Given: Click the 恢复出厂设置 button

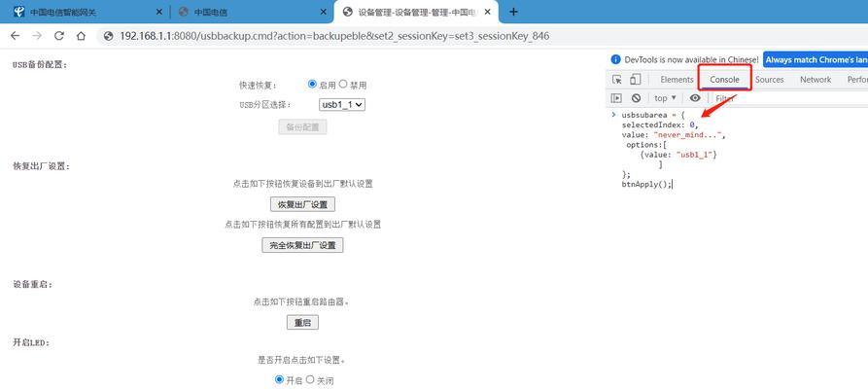Looking at the screenshot, I should coord(302,204).
